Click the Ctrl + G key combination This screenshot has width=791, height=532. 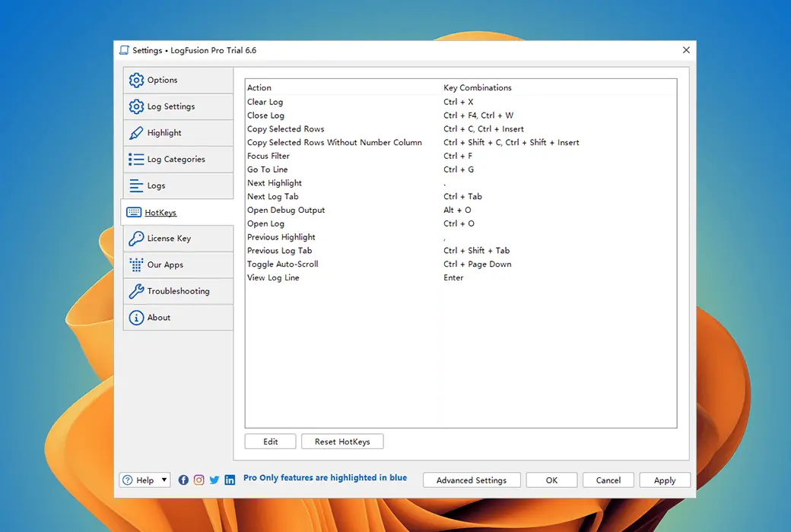(459, 169)
